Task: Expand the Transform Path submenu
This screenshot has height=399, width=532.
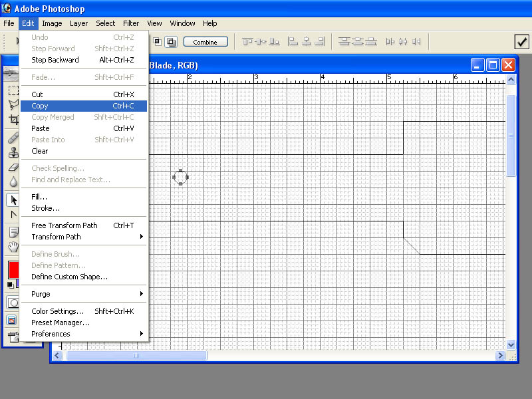Action: click(84, 237)
